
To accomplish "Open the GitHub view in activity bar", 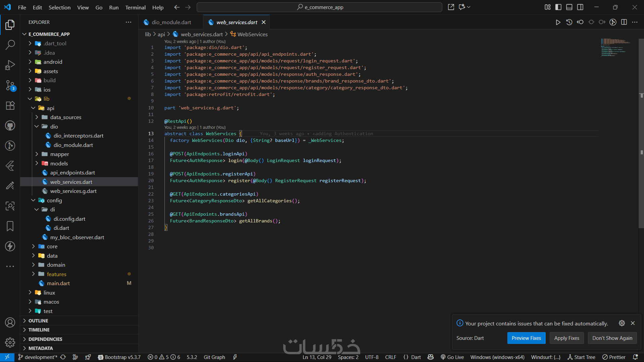I will 10,125.
